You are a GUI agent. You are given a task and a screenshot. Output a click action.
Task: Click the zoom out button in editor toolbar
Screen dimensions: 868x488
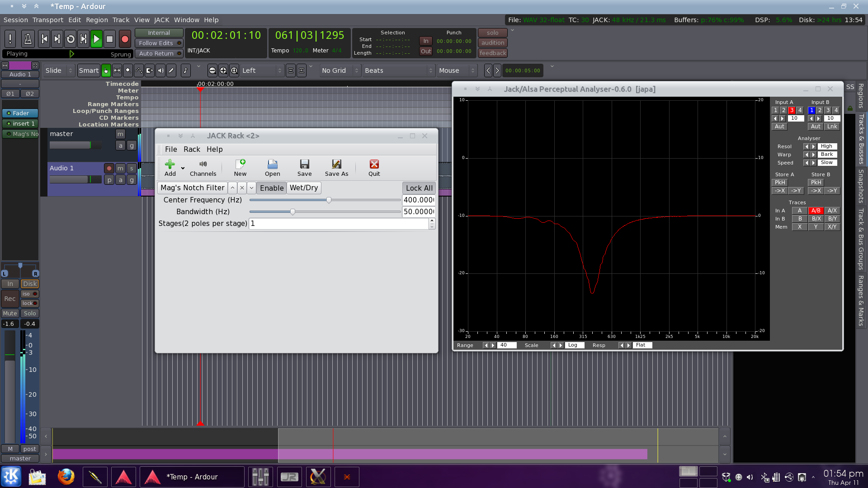212,70
